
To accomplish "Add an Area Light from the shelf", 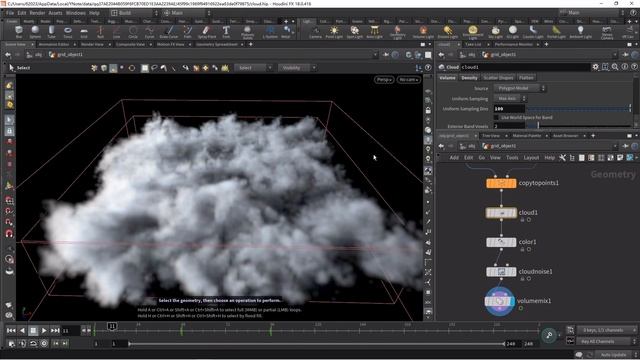I will [374, 31].
